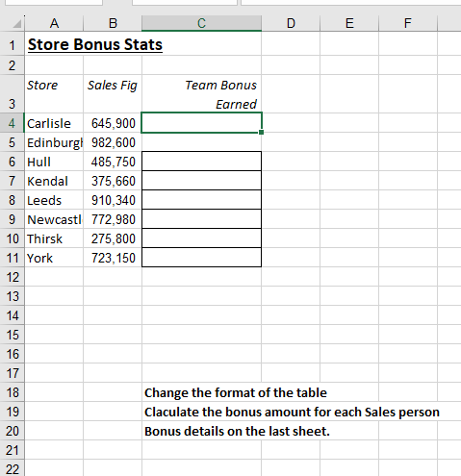Select column E header
This screenshot has width=461, height=476.
click(349, 23)
